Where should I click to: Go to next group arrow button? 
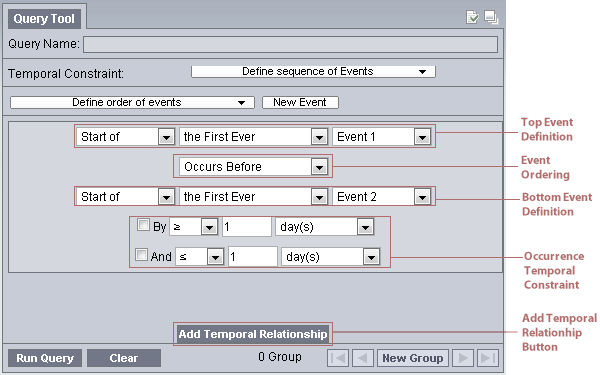[463, 358]
